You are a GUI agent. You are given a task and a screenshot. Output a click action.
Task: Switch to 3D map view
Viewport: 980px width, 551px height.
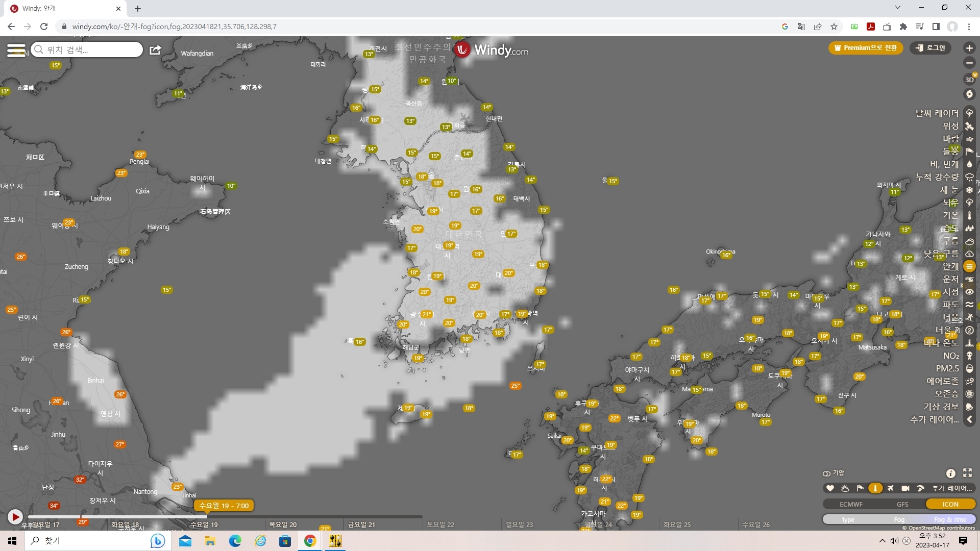pyautogui.click(x=969, y=80)
